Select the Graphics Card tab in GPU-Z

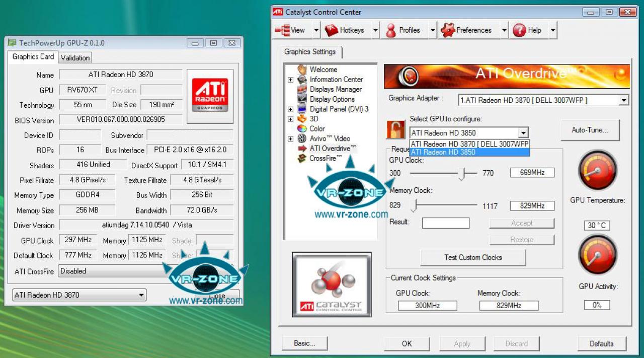click(x=33, y=57)
